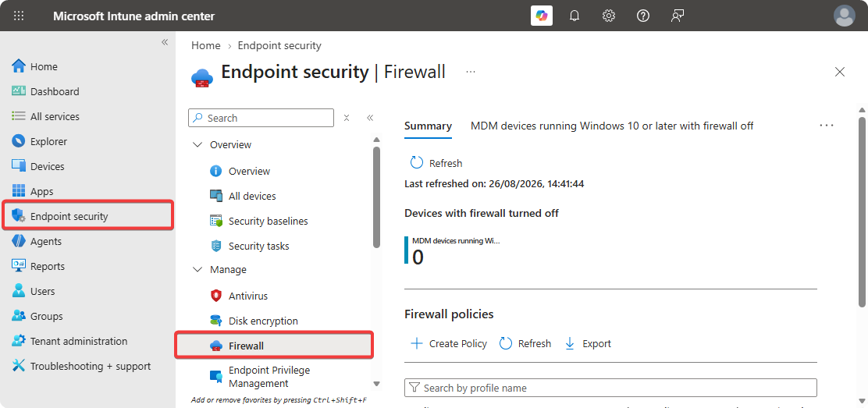Go to the Home breadcrumb link
868x408 pixels.
[x=206, y=45]
